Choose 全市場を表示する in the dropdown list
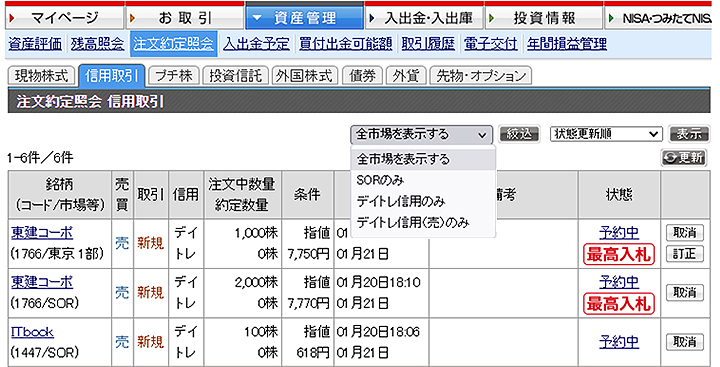 coord(423,159)
